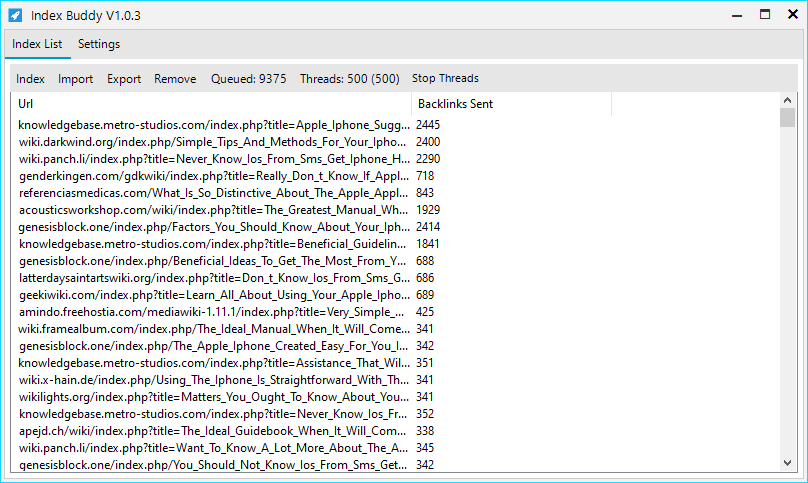The image size is (808, 483).
Task: Click the scrollbar down arrow
Action: pos(787,464)
